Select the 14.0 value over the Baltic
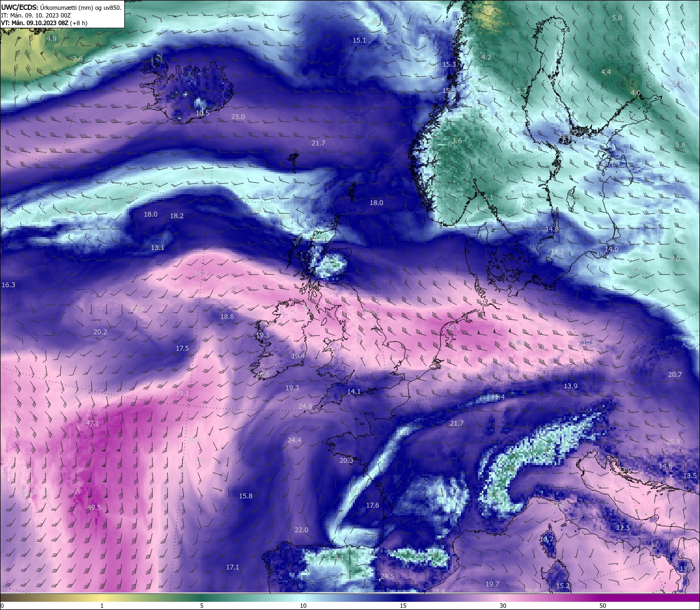This screenshot has height=610, width=700. pos(611,249)
